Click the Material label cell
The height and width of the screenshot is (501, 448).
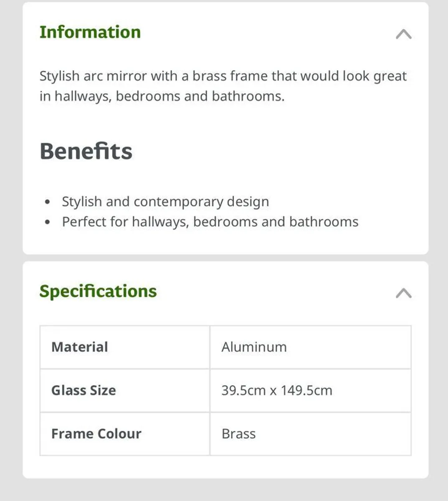124,347
